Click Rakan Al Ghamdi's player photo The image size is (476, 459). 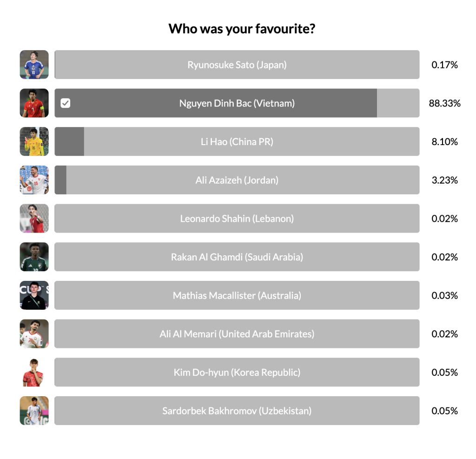[x=34, y=257]
